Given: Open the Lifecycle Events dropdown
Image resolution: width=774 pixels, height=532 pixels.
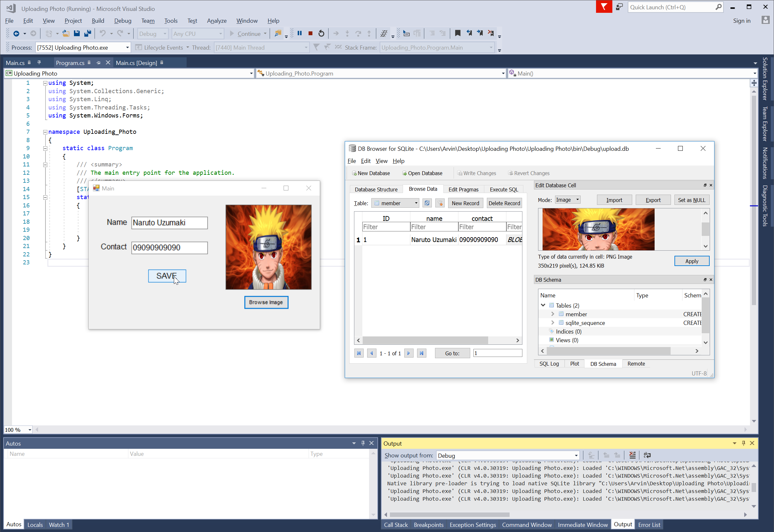Looking at the screenshot, I should (x=188, y=48).
